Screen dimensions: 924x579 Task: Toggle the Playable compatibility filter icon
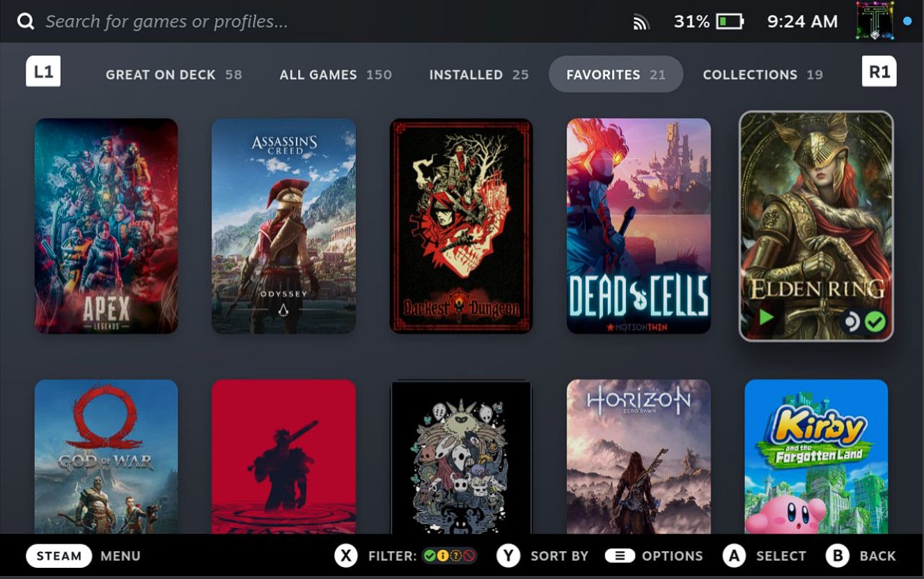click(443, 556)
